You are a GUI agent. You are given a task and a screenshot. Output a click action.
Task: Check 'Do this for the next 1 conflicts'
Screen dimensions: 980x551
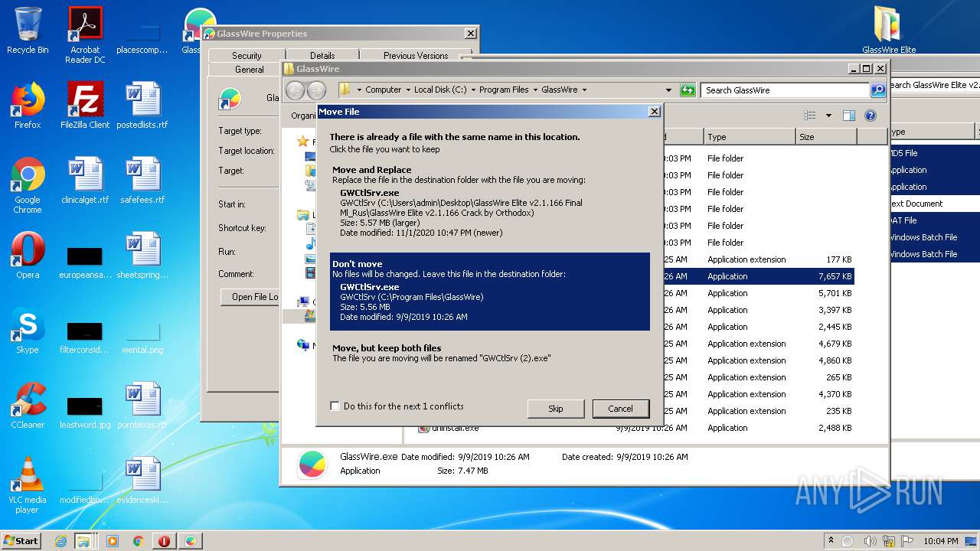tap(335, 406)
